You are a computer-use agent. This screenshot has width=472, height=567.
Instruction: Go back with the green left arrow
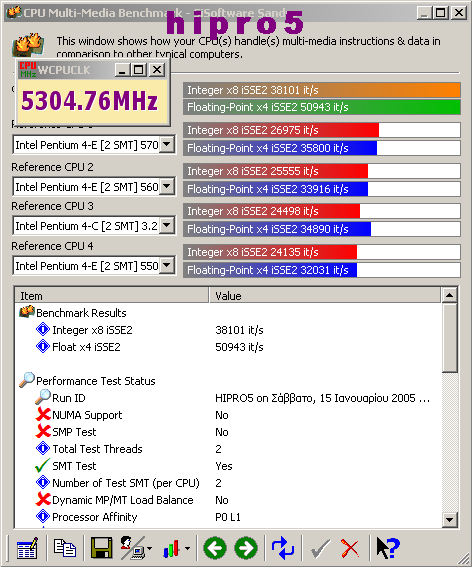215,549
